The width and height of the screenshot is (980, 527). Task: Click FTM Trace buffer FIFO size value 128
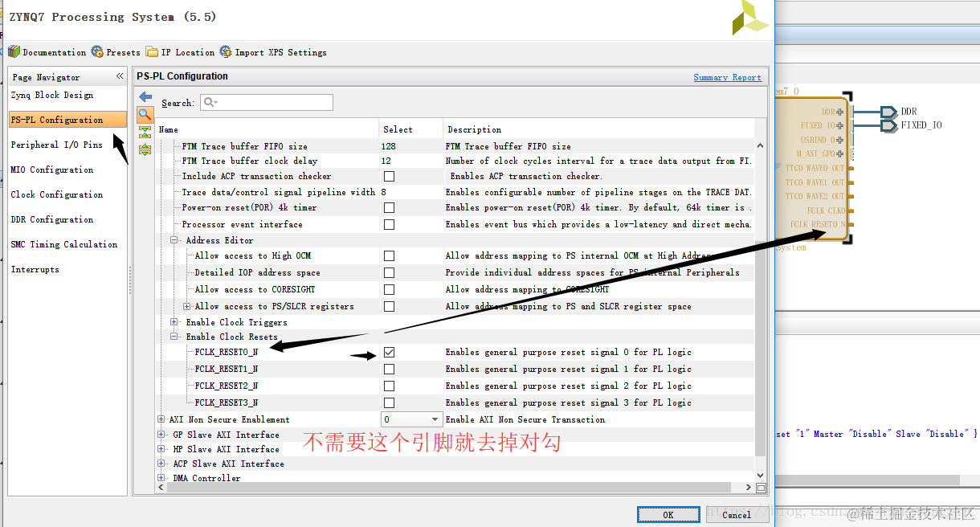pyautogui.click(x=389, y=146)
